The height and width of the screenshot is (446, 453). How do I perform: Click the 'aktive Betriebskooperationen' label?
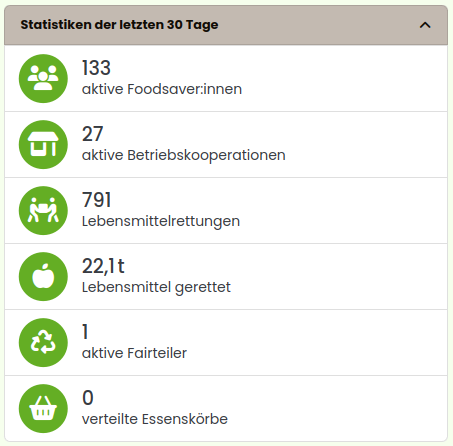click(184, 156)
